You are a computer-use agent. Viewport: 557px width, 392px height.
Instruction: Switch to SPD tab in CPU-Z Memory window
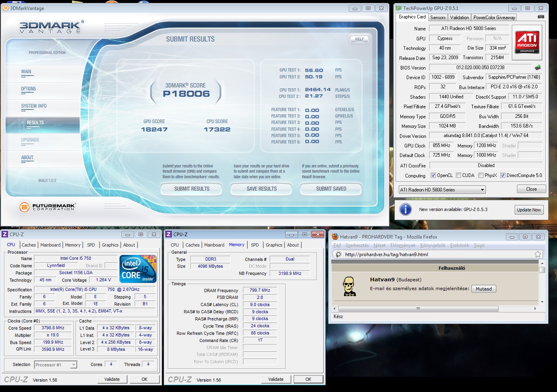pyautogui.click(x=255, y=245)
